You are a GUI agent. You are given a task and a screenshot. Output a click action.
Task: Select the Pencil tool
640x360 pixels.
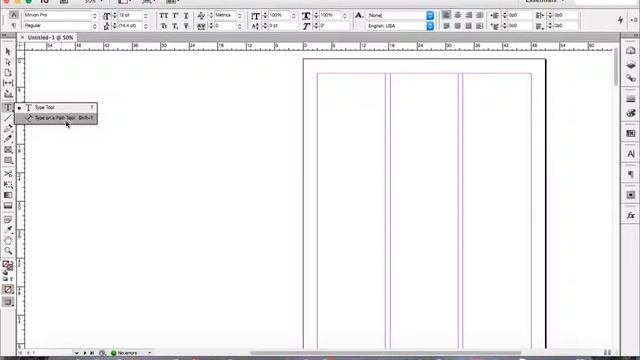pos(8,139)
